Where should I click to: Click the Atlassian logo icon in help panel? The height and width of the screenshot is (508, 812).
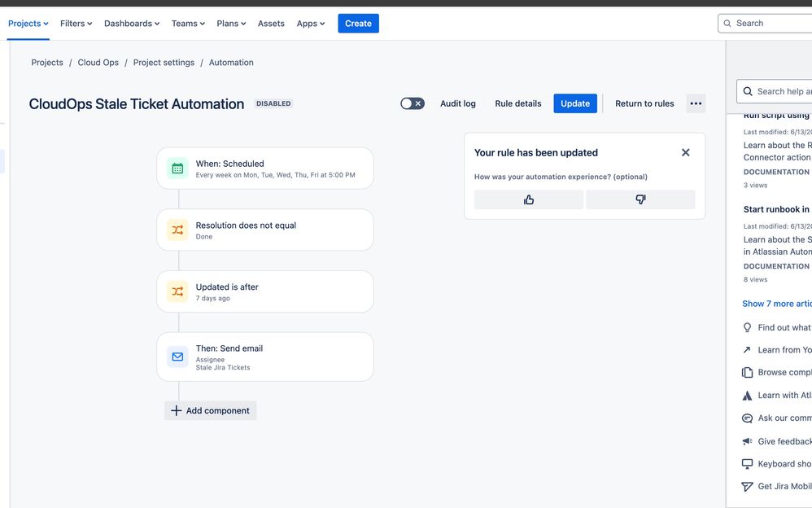pos(747,396)
